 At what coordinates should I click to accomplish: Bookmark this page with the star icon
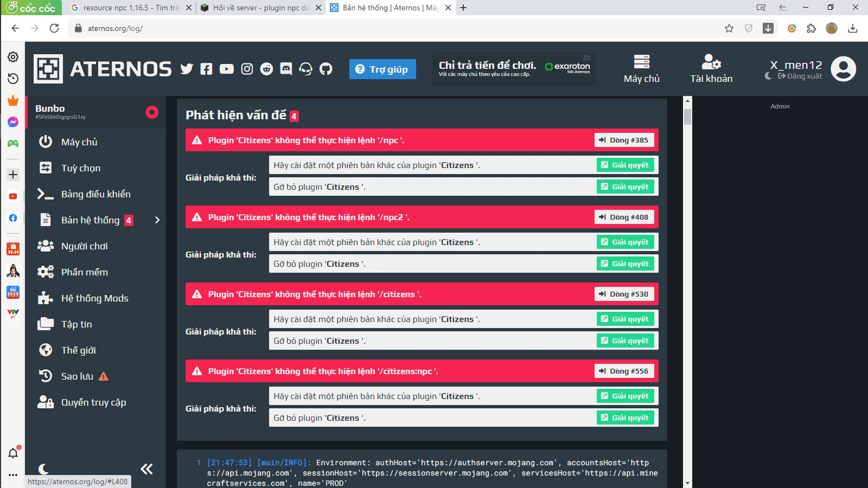pos(729,28)
